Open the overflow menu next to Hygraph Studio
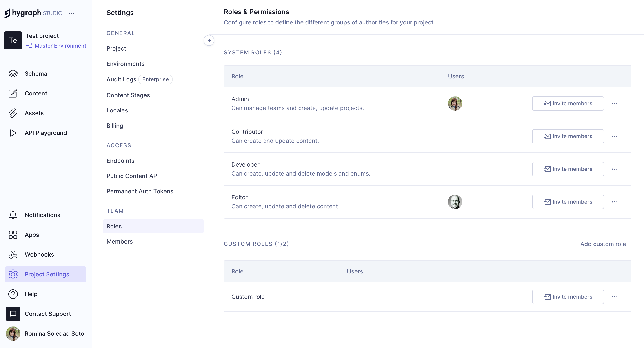Image resolution: width=644 pixels, height=348 pixels. [x=71, y=13]
